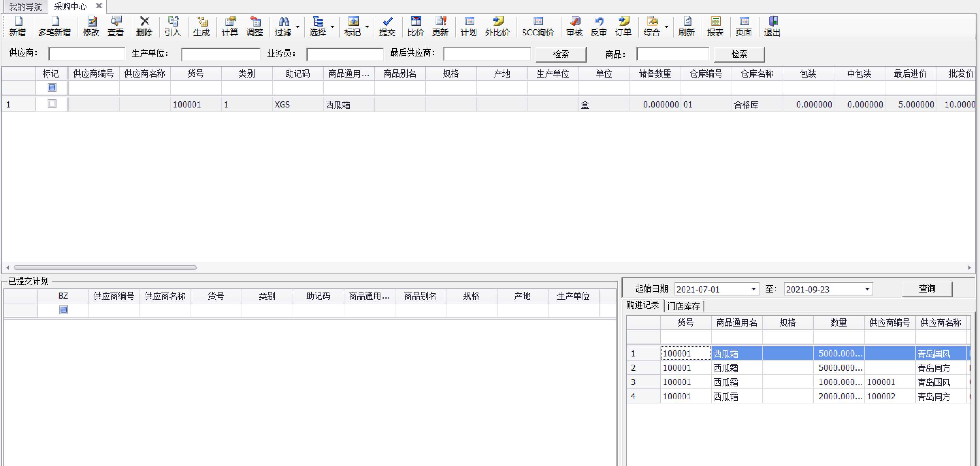Click the 合格库 cell in main grid
The height and width of the screenshot is (466, 980).
[757, 104]
